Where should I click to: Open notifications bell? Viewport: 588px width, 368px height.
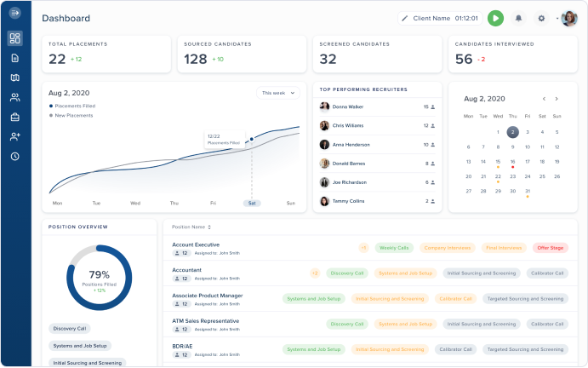coord(518,18)
